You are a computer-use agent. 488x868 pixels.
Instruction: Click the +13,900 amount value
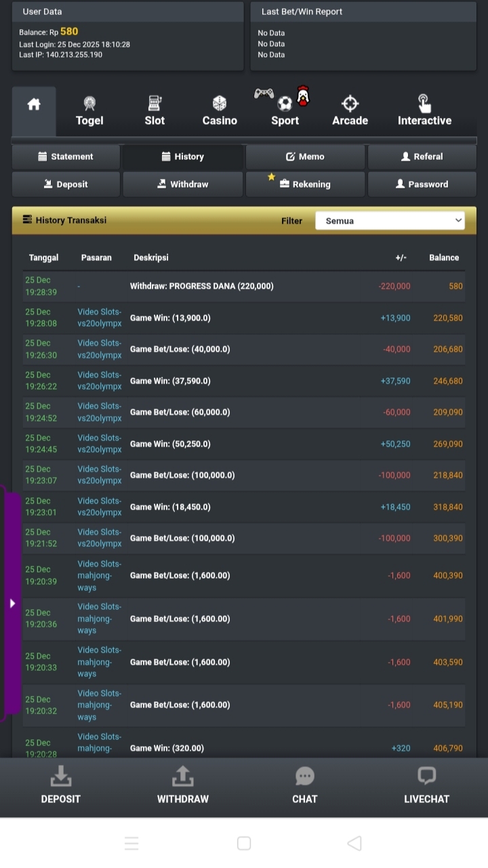click(x=396, y=318)
